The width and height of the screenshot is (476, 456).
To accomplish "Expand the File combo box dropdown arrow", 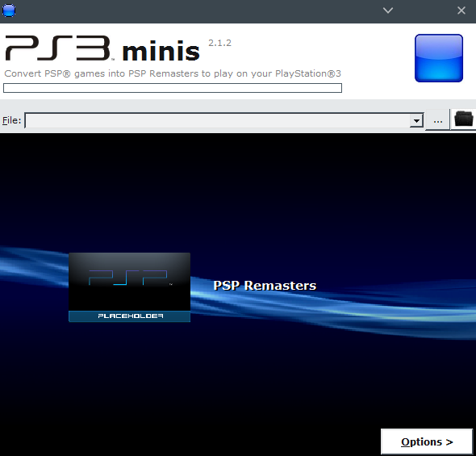I will coord(416,121).
